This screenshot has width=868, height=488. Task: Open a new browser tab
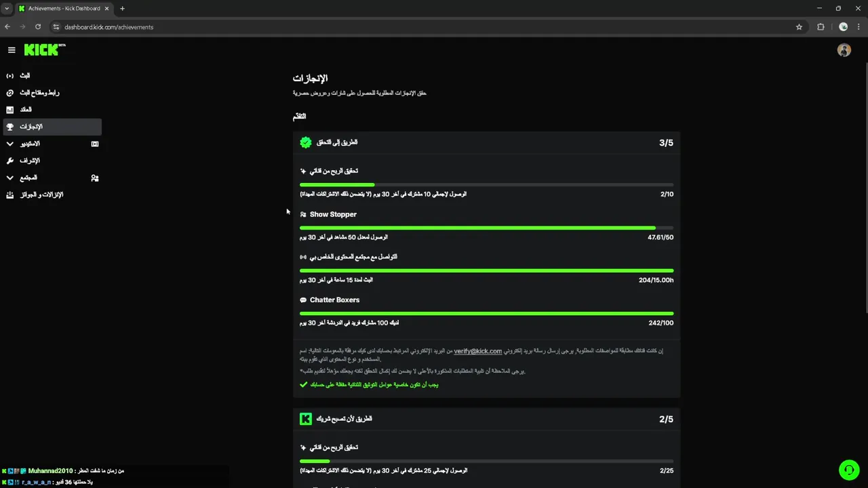tap(122, 8)
